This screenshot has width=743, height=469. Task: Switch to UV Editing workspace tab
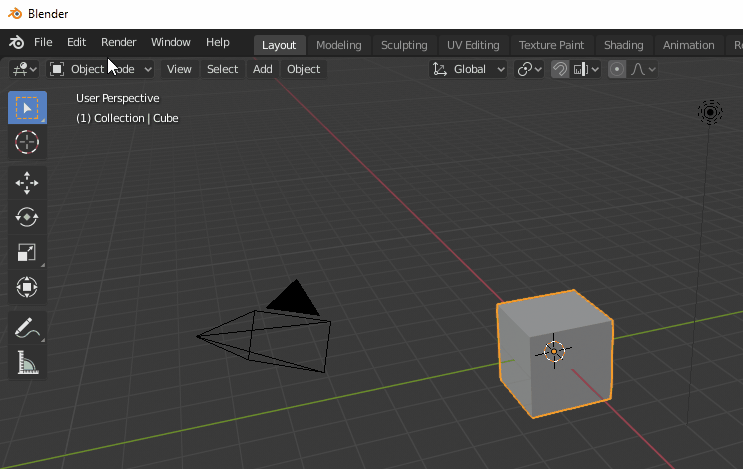(473, 45)
